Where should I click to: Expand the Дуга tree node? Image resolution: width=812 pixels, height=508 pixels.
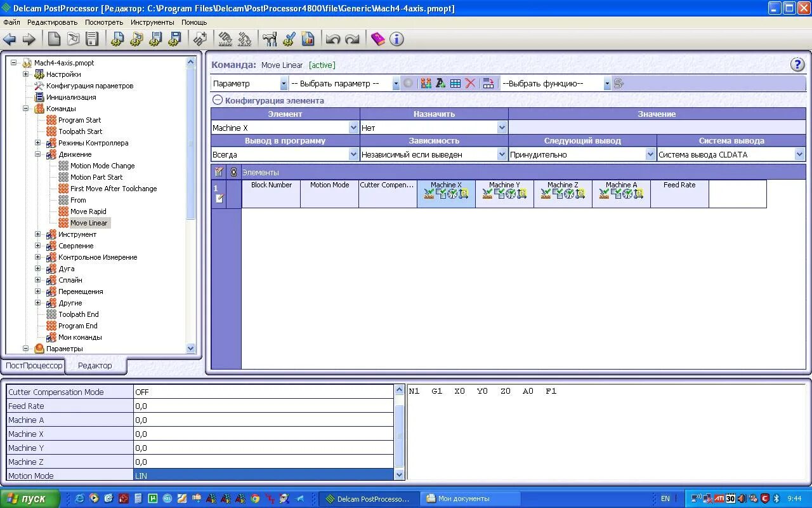pyautogui.click(x=38, y=269)
